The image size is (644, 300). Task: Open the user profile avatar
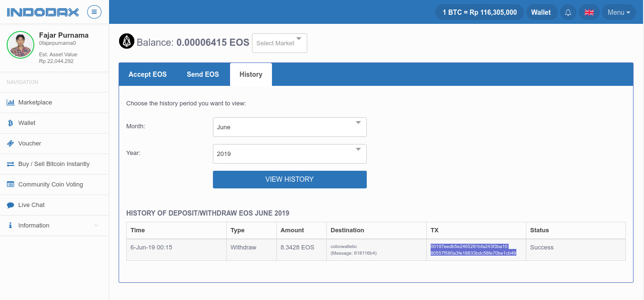(x=20, y=45)
